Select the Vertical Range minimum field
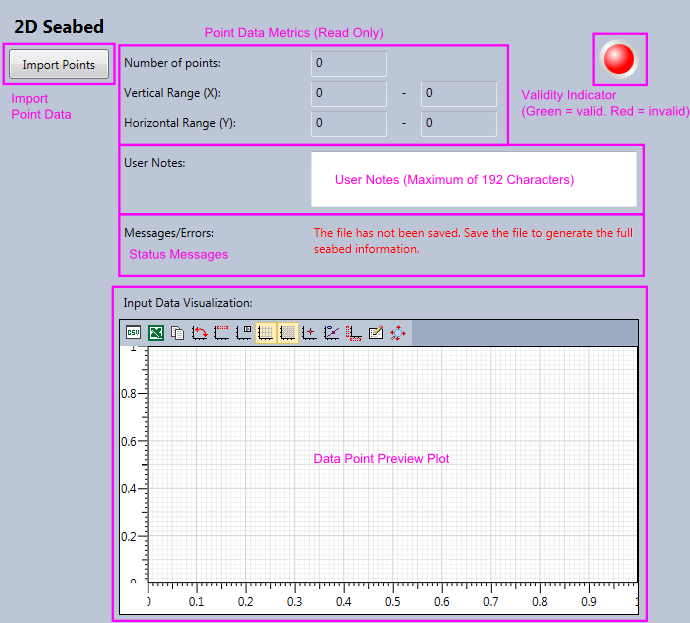The image size is (690, 623). tap(349, 94)
